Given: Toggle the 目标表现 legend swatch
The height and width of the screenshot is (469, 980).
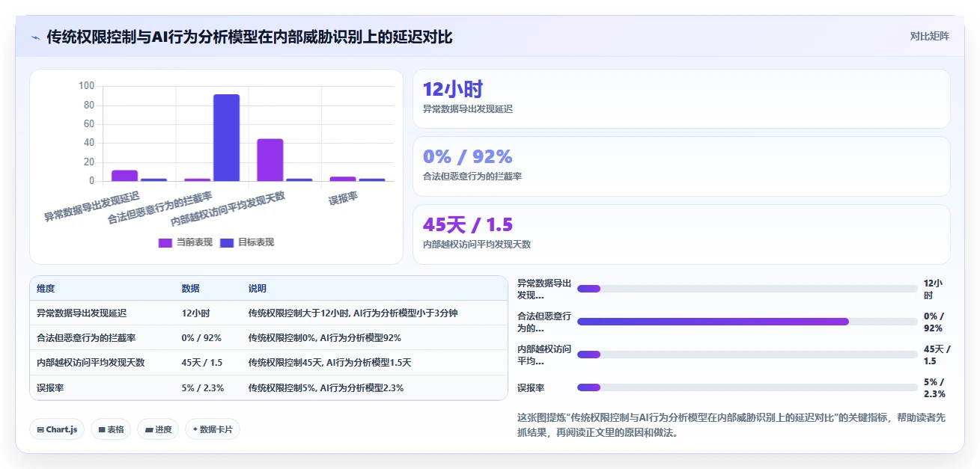Looking at the screenshot, I should click(227, 242).
